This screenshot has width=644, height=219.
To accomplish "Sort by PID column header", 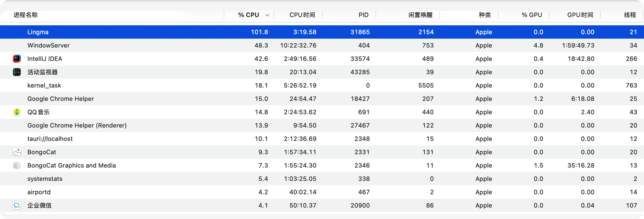I will (x=363, y=15).
